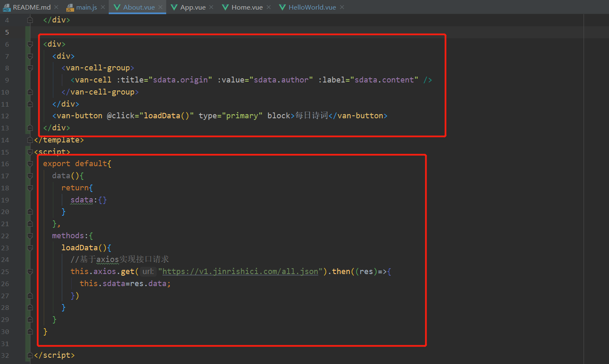609x364 pixels.
Task: Close the HelloWorld.vue tab
Action: 342,7
